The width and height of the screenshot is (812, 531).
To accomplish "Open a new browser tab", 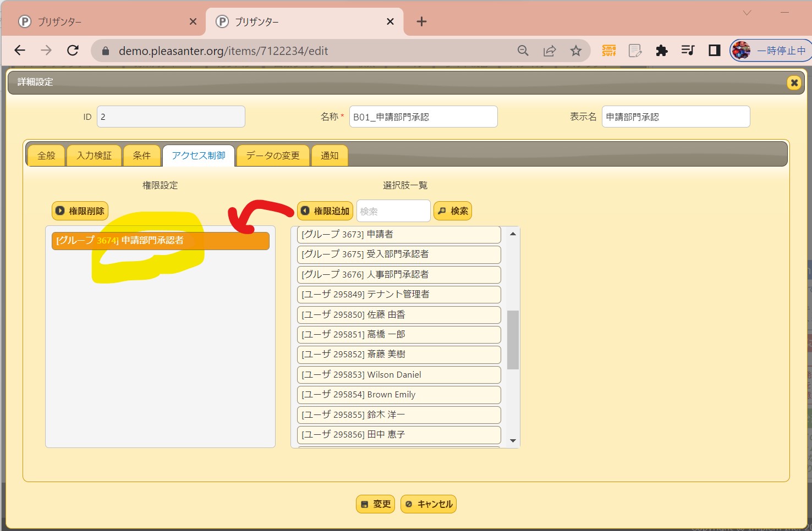I will pyautogui.click(x=421, y=21).
